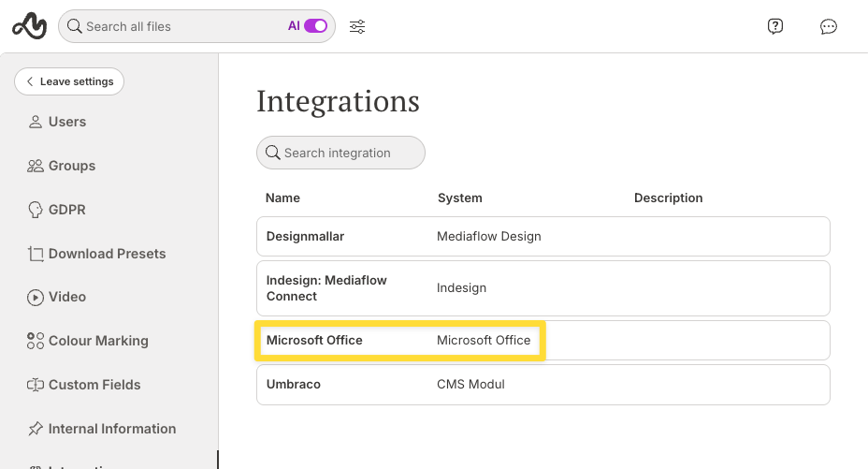Click the Mediaflow logo icon
Image resolution: width=868 pixels, height=469 pixels.
click(x=29, y=26)
